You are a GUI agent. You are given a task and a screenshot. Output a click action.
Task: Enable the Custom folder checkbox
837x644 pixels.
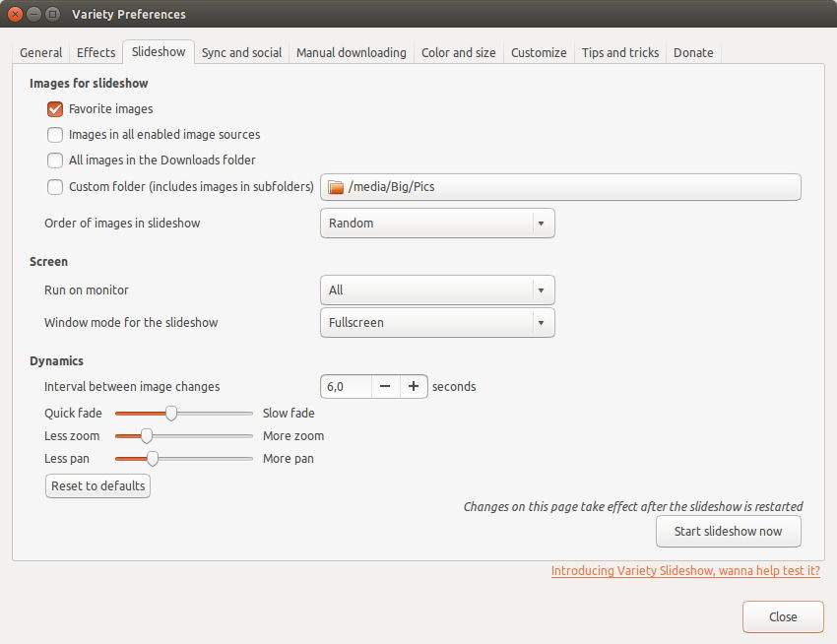pos(55,187)
